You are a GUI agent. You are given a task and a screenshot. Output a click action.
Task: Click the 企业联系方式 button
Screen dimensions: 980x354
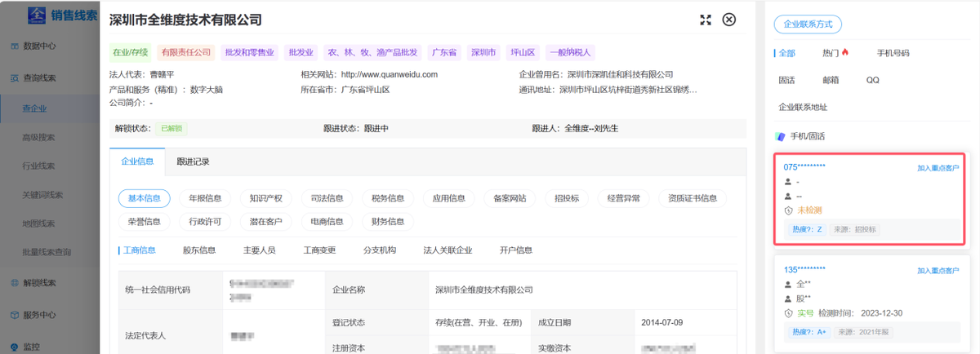[x=808, y=24]
